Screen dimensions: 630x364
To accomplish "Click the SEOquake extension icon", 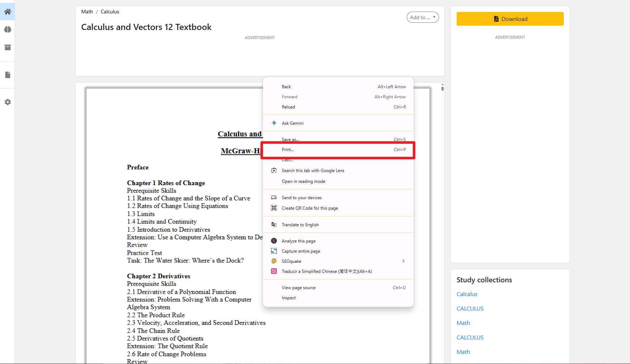I will click(274, 261).
